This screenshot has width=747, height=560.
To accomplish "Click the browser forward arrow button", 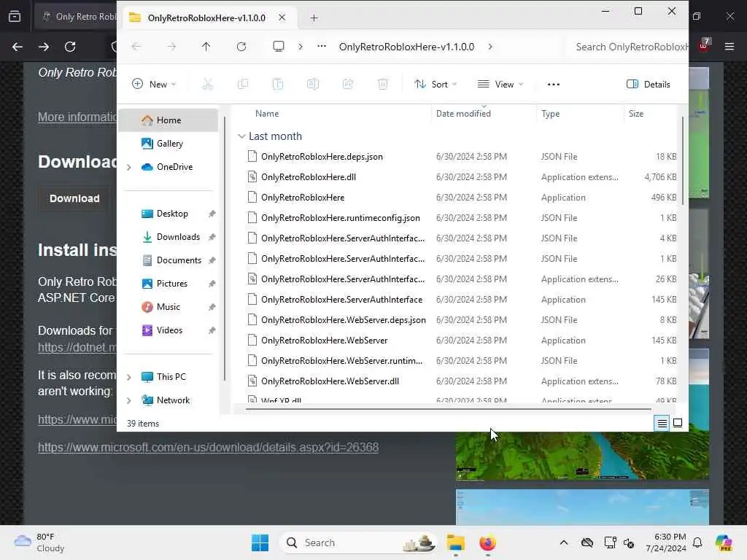I will click(x=44, y=47).
